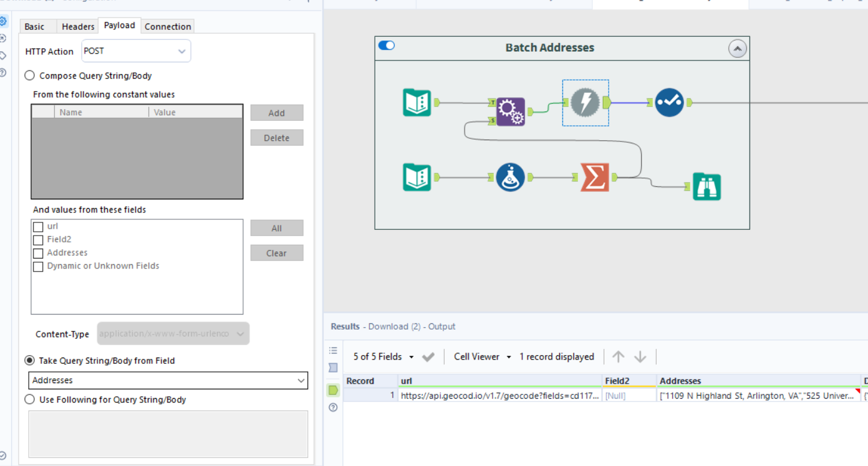Click the blue Select tool checkmark icon
Viewport: 868px width, 466px height.
coord(670,102)
